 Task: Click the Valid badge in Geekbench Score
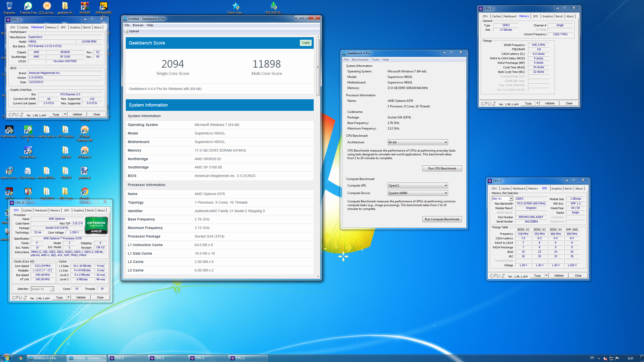(x=306, y=43)
